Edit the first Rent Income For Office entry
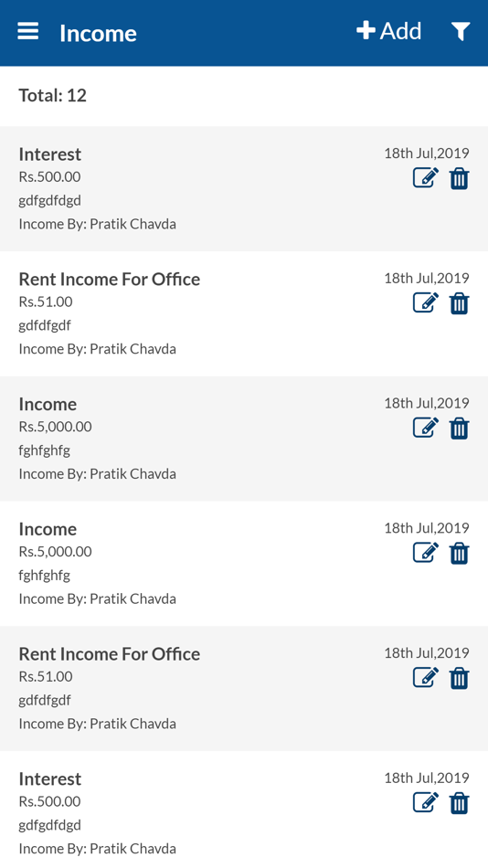The width and height of the screenshot is (488, 868). (426, 302)
